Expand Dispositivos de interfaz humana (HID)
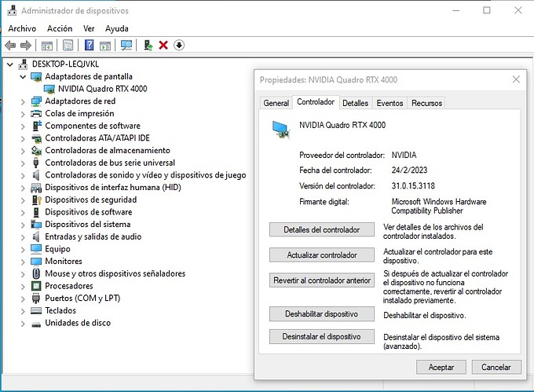534x392 pixels. [23, 188]
